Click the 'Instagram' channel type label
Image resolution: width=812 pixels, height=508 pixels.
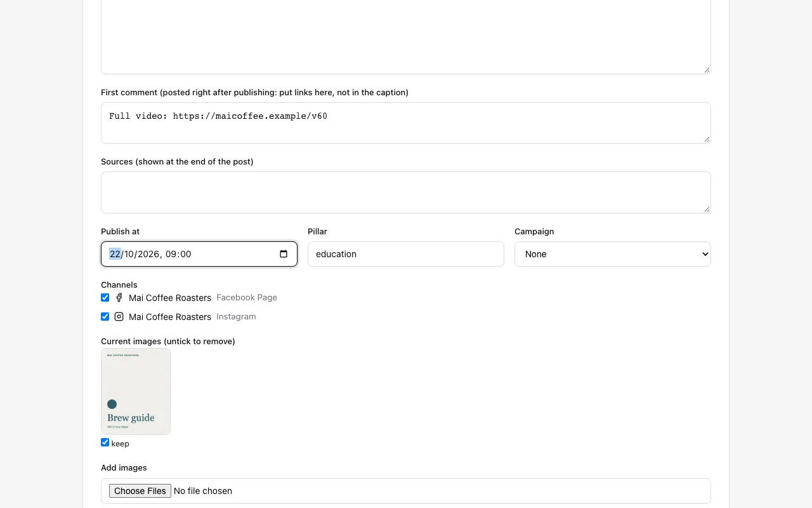(236, 316)
